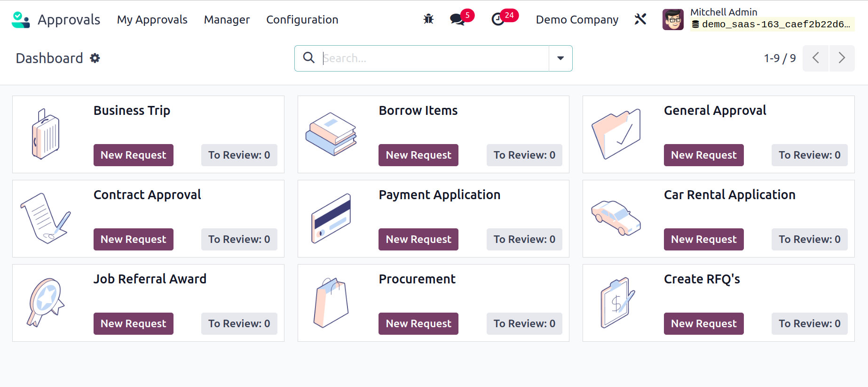The image size is (868, 387).
Task: Click the Car Rental Application car icon
Action: click(615, 218)
